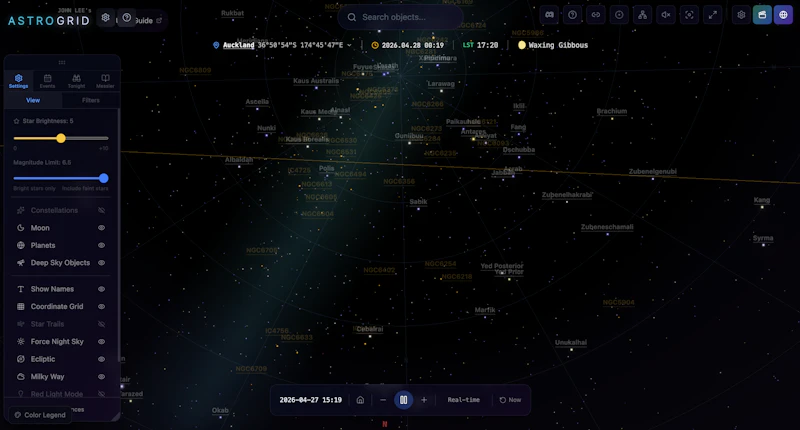800x430 pixels.
Task: Click the teal clapperboard icon button
Action: [762, 15]
